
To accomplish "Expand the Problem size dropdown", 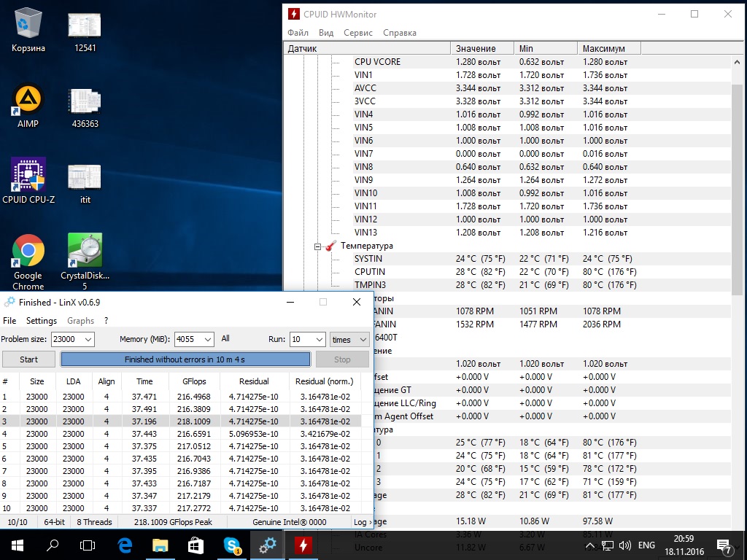I will pyautogui.click(x=88, y=340).
